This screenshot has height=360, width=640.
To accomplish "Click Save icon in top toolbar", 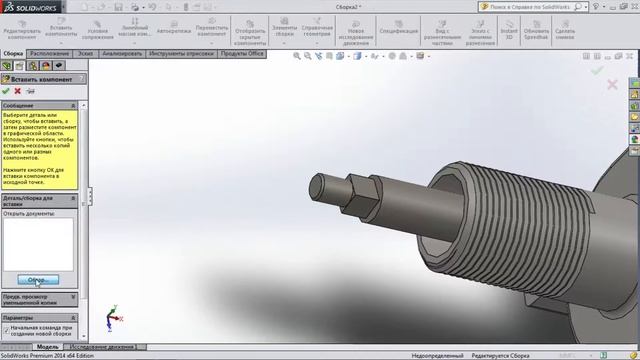I will [x=118, y=7].
